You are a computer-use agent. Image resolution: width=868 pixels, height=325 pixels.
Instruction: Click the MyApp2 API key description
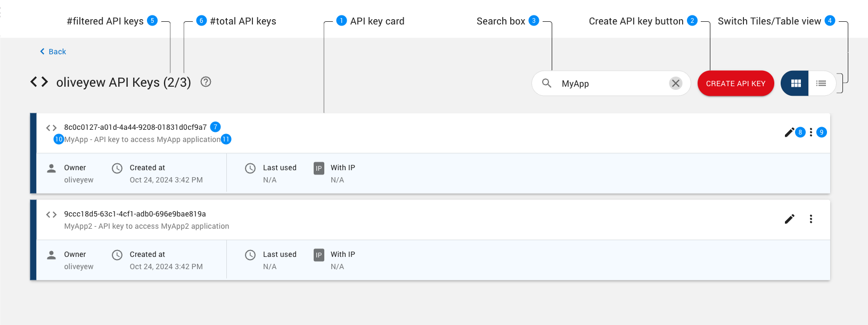tap(146, 226)
